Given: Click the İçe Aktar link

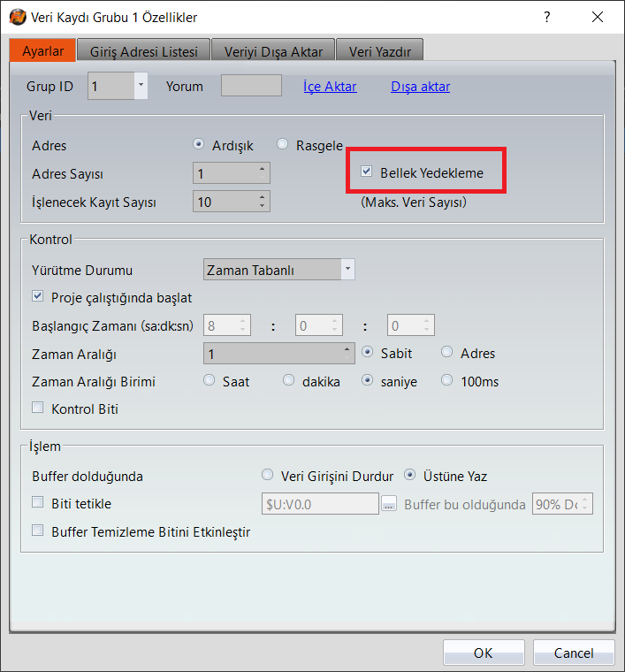Looking at the screenshot, I should tap(330, 87).
